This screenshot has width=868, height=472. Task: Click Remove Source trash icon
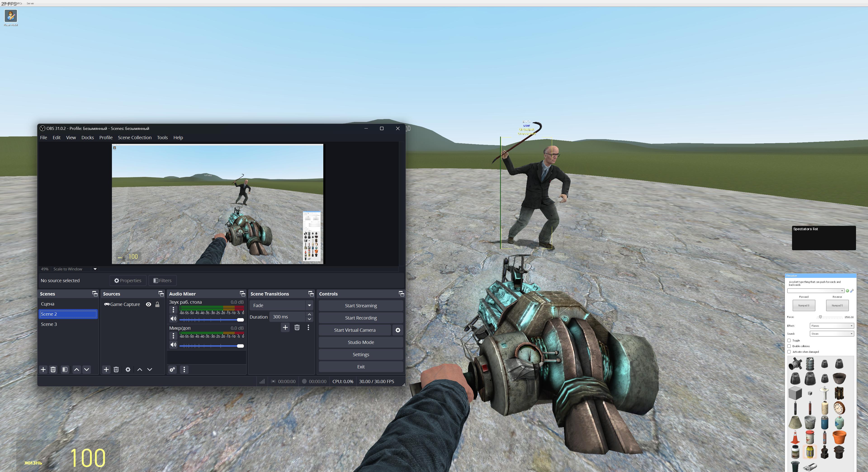116,369
